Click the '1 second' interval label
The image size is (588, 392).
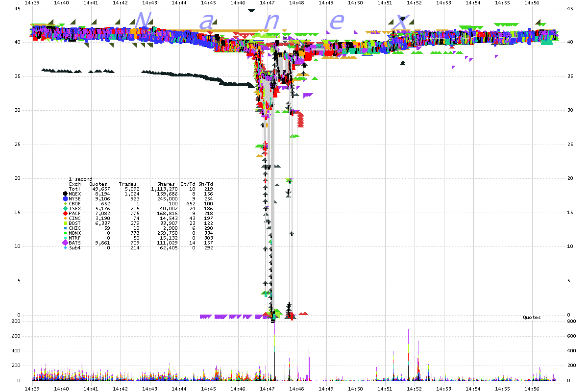pos(80,179)
